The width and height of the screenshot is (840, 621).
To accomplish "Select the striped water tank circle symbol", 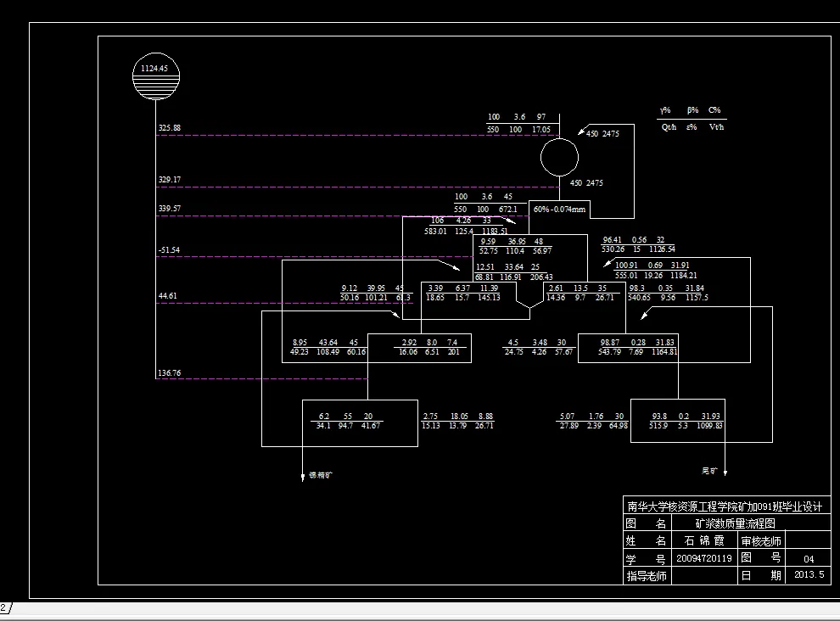I will pos(156,76).
